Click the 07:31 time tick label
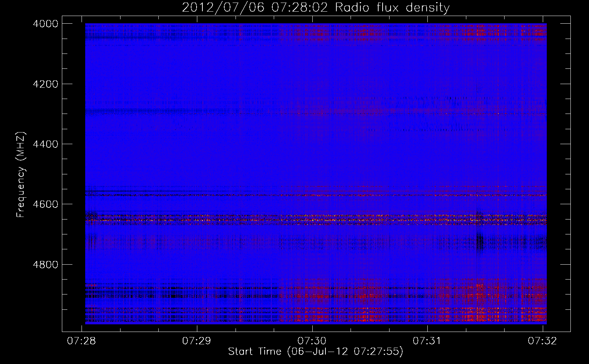Screen dimensions: 589x364 point(427,341)
